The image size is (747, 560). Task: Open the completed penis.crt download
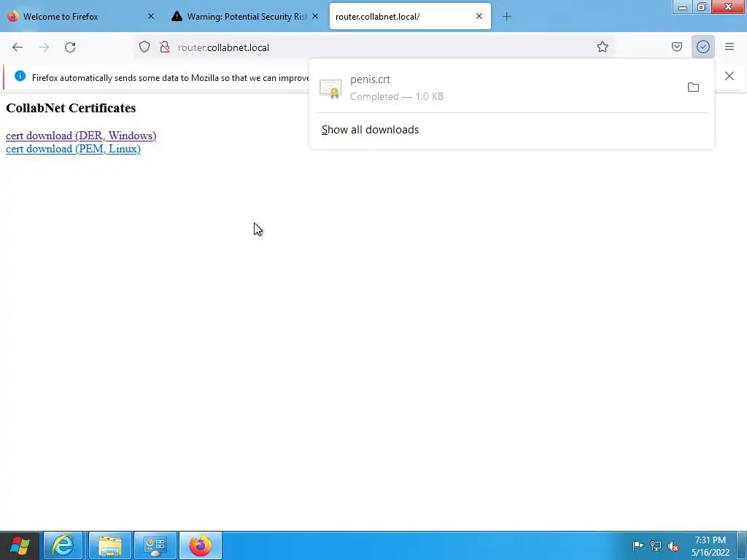coord(500,87)
